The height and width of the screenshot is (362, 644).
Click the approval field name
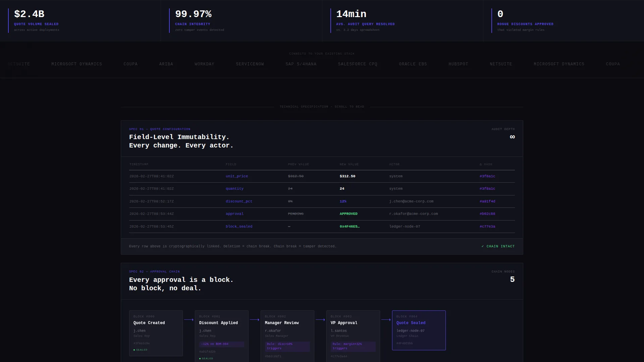[234, 214]
